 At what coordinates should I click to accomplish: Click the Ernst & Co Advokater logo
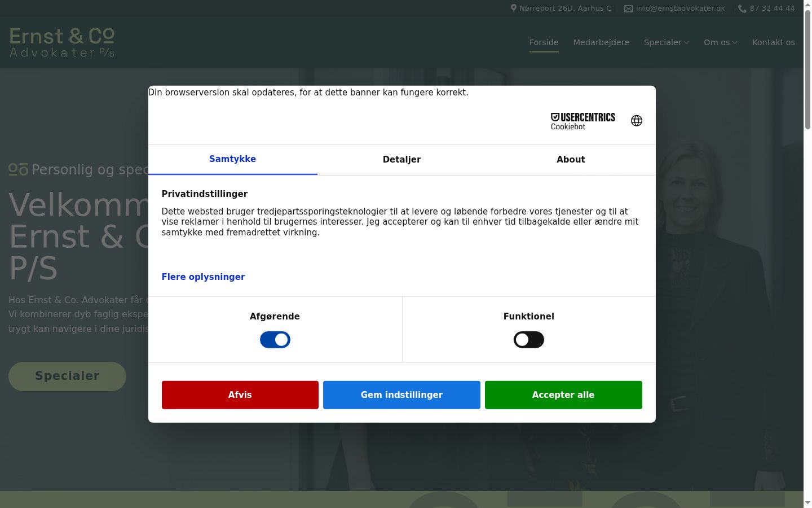pyautogui.click(x=62, y=42)
